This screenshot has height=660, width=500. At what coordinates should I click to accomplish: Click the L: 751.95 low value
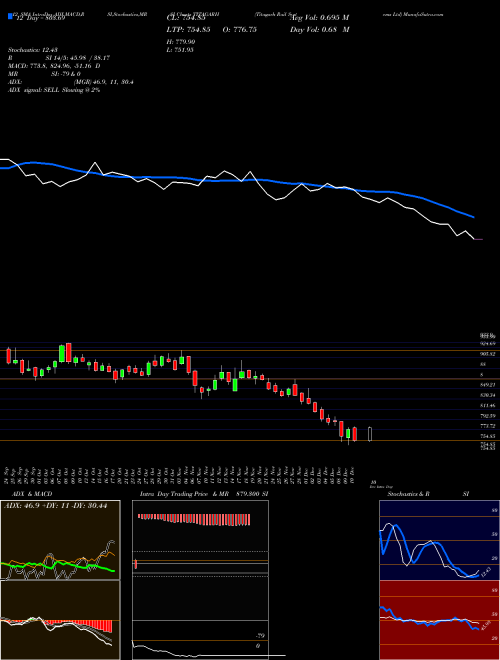pos(181,50)
